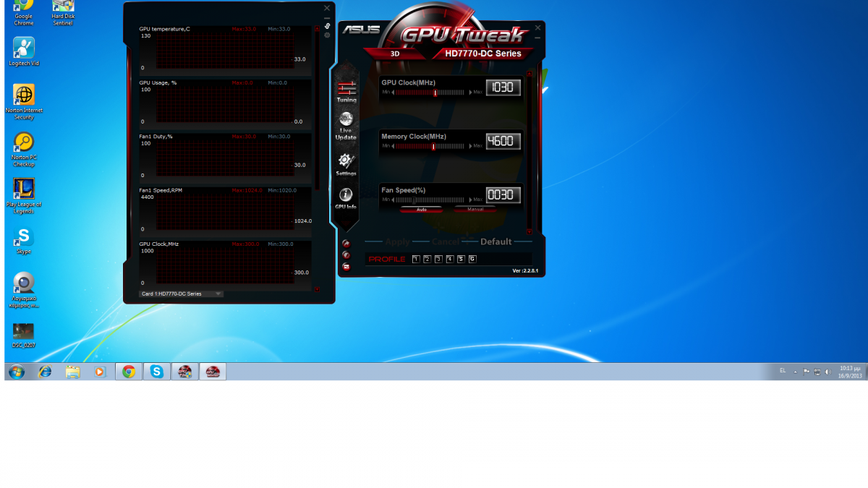Increase Memory Clock with Max arrow

[471, 146]
